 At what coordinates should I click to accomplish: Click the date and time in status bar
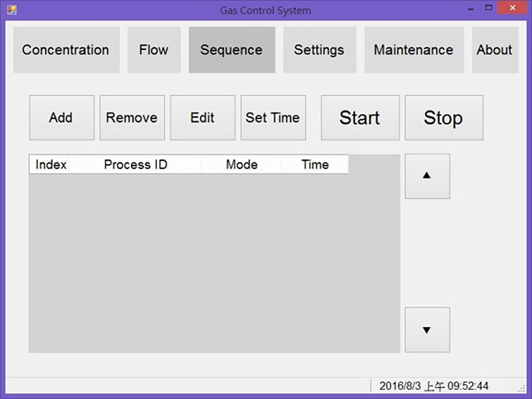433,386
